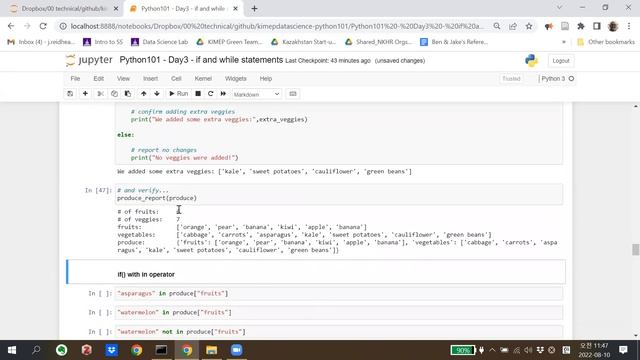Paste cells below icon

pyautogui.click(x=128, y=94)
